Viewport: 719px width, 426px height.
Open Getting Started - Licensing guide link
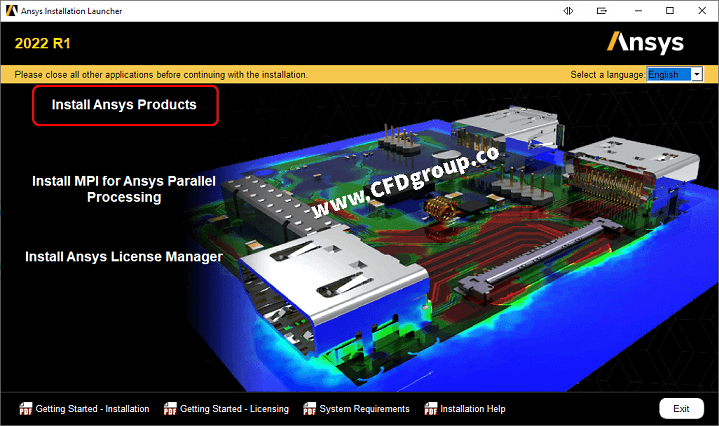[x=234, y=409]
